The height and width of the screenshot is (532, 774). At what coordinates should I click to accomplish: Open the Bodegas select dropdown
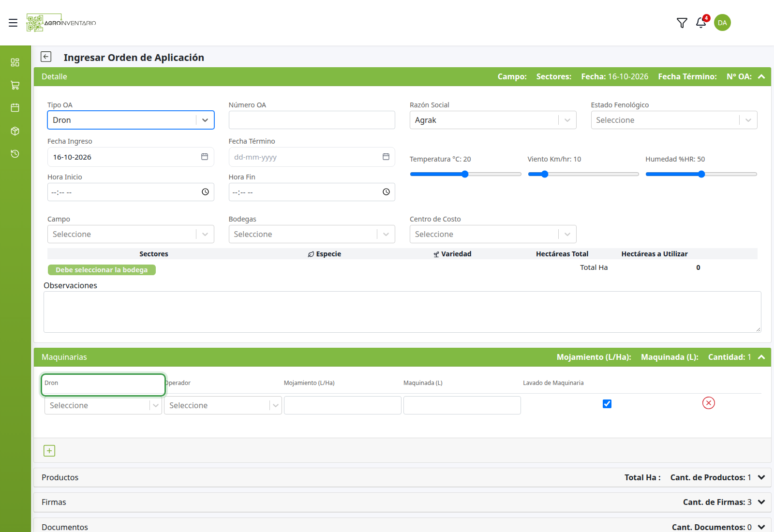[312, 234]
